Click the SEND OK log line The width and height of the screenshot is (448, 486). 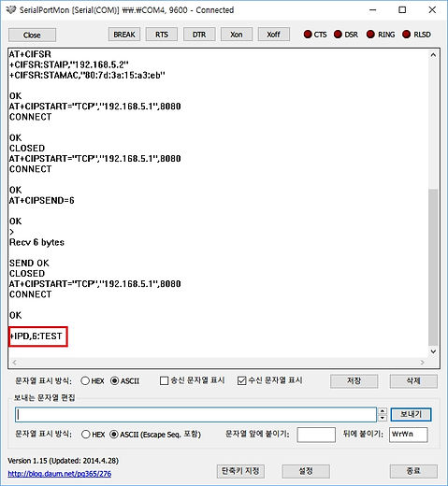click(x=29, y=264)
